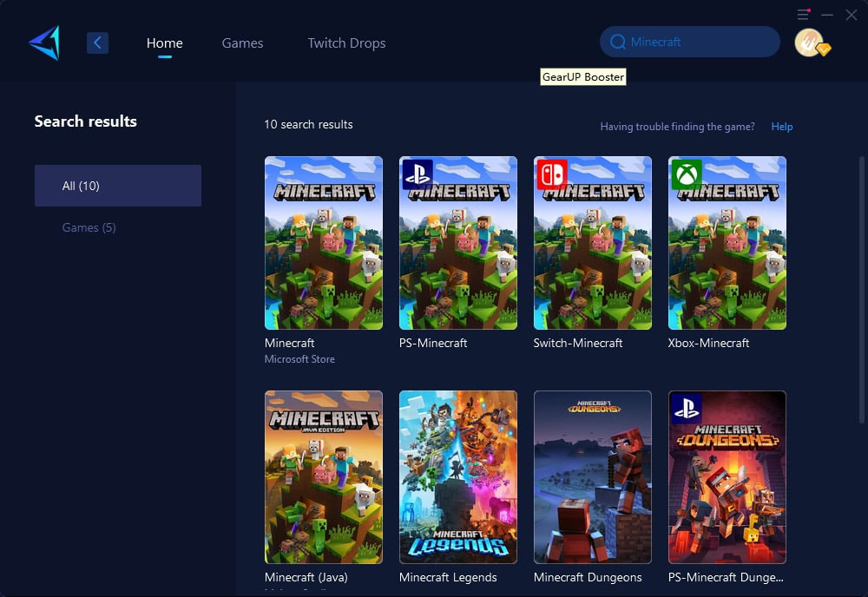Open the Xbox-Minecraft cover art
The image size is (868, 597).
click(x=727, y=243)
